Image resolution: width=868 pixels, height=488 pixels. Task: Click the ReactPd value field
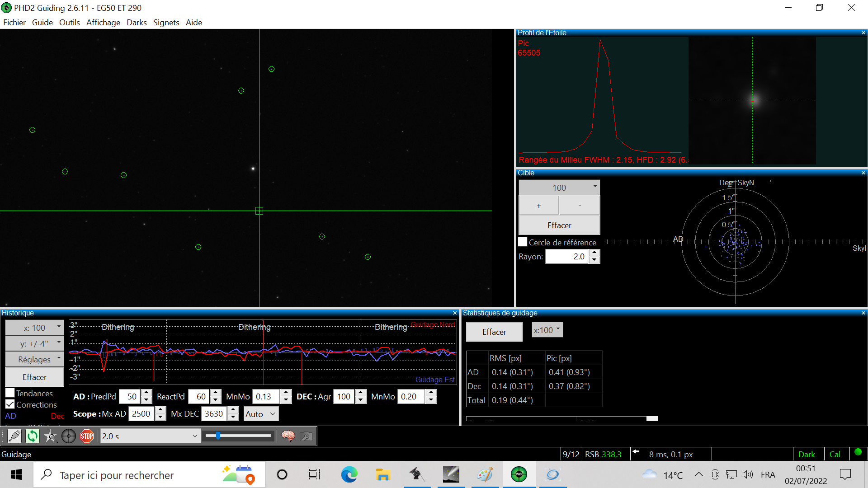tap(199, 396)
